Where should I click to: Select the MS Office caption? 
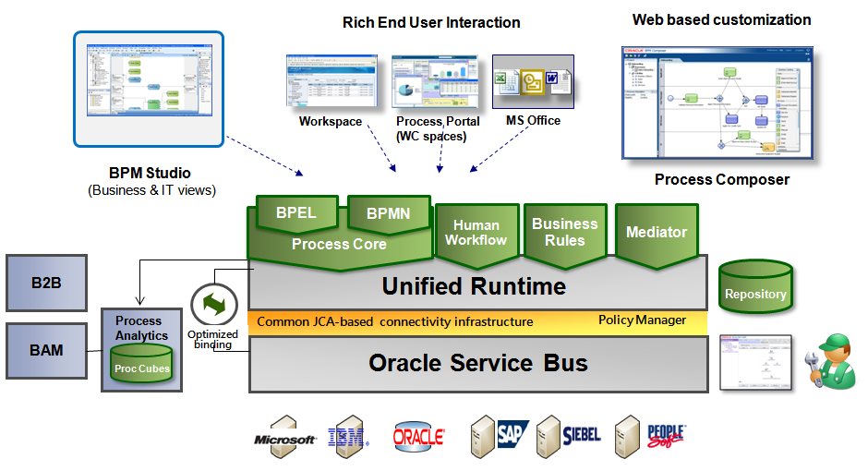point(533,121)
